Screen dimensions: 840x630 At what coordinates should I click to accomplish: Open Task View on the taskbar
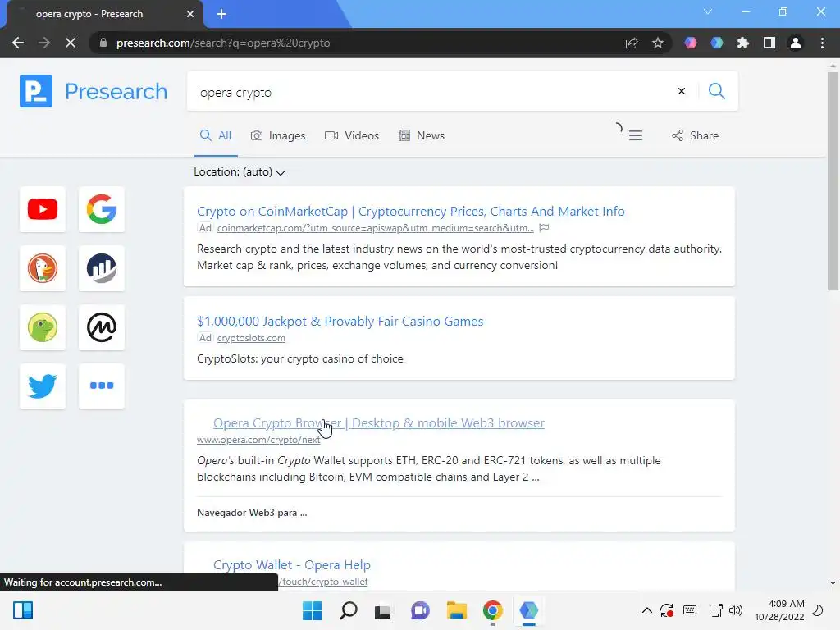(x=382, y=610)
